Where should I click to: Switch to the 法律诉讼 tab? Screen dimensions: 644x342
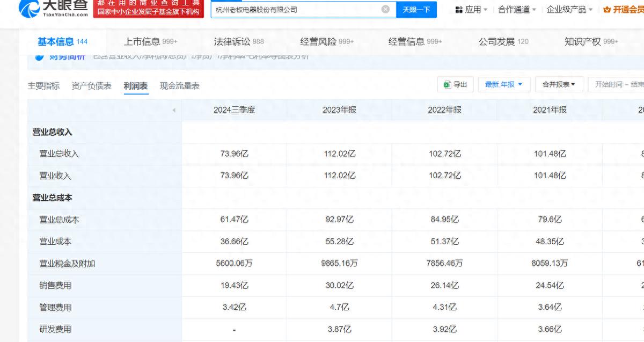[x=239, y=41]
